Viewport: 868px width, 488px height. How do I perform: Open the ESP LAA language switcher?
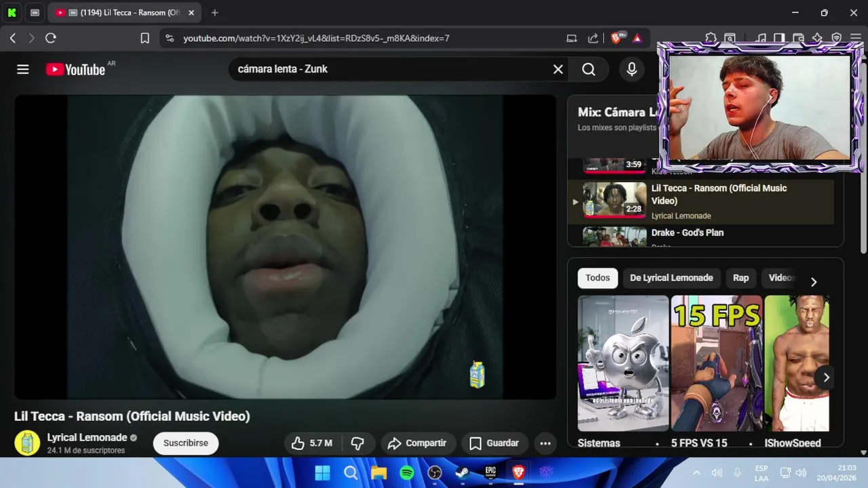[x=761, y=473]
